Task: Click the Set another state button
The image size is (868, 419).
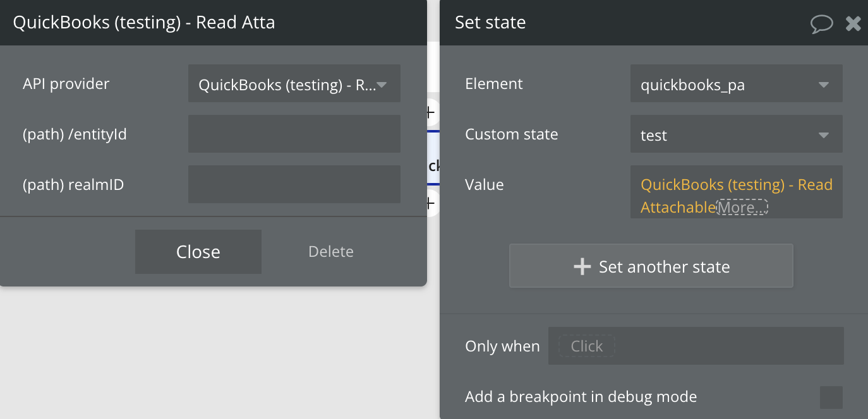Action: pos(651,266)
